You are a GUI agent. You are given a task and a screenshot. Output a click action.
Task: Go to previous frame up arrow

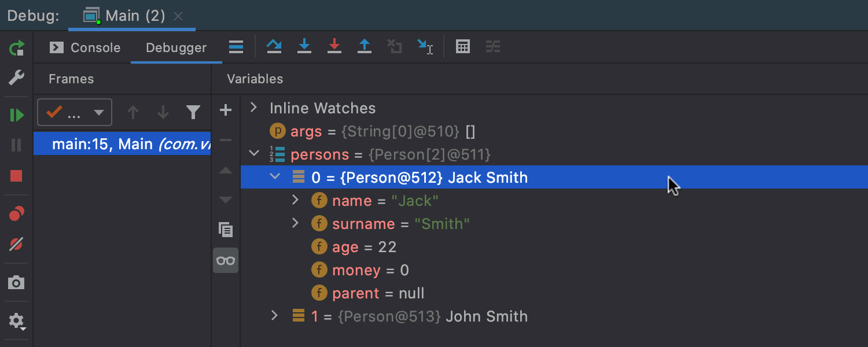coord(133,112)
